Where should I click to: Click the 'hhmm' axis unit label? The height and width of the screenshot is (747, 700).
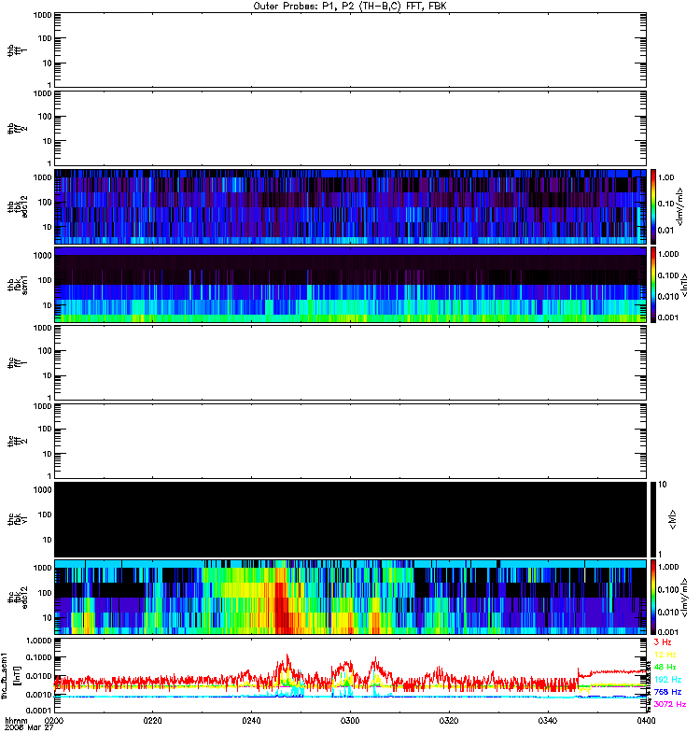tap(16, 721)
